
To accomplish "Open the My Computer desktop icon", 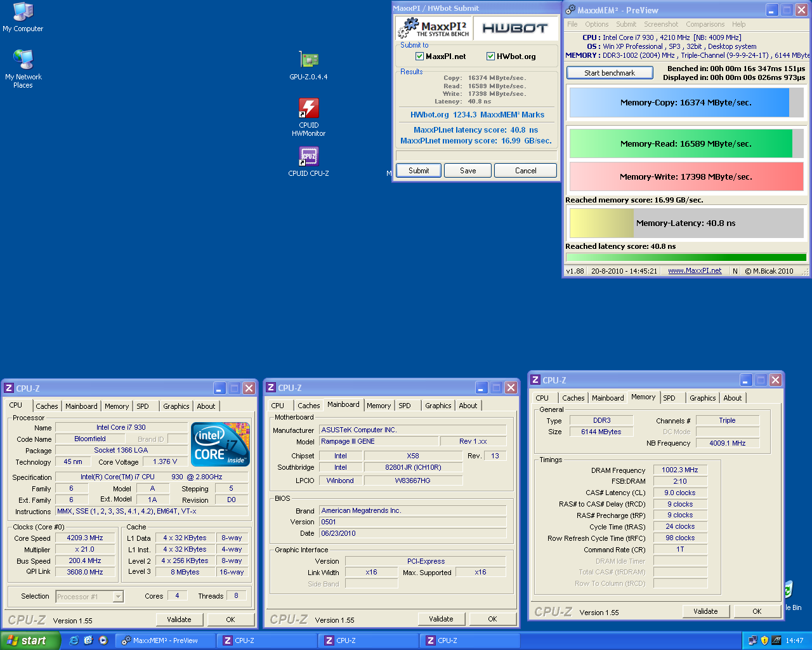I will [x=23, y=17].
